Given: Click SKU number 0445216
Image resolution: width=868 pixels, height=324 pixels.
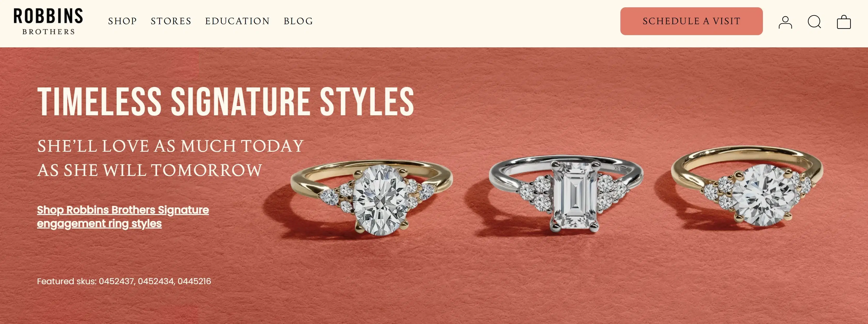Looking at the screenshot, I should click(x=194, y=281).
